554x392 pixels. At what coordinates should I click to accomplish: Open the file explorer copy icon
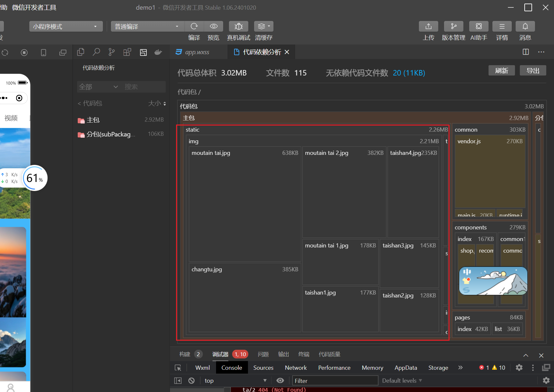[81, 52]
